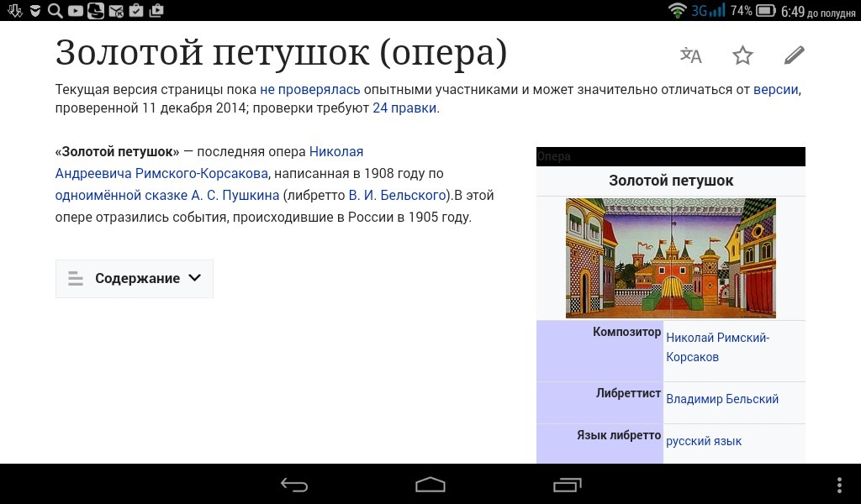Tap the Play Store bag icon with the play arrow
The image size is (861, 504).
coord(156,10)
